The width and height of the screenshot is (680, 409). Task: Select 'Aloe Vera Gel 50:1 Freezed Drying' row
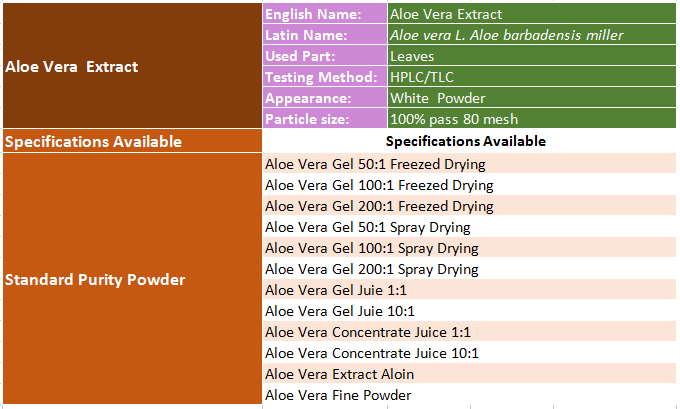[x=466, y=164]
